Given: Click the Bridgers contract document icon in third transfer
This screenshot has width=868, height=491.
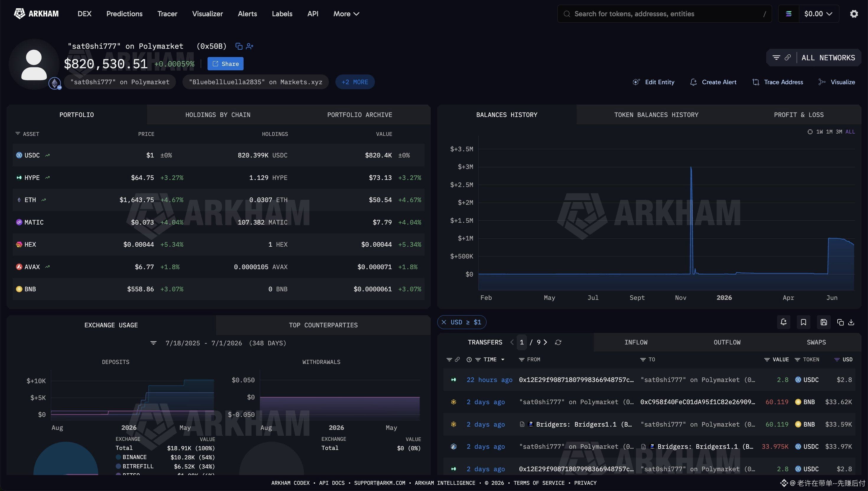Looking at the screenshot, I should click(522, 424).
